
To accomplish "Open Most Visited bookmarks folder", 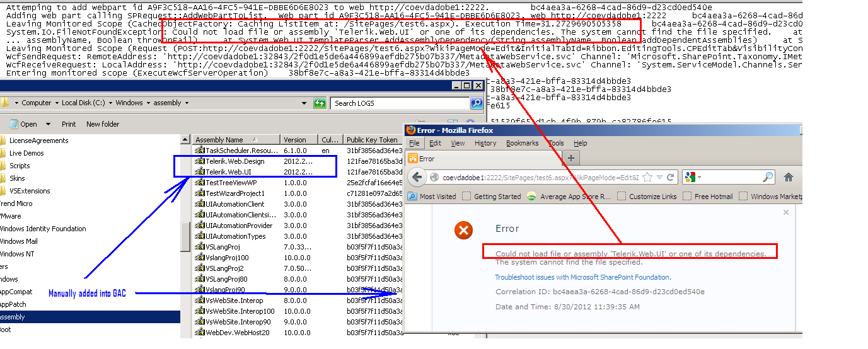I will 432,197.
